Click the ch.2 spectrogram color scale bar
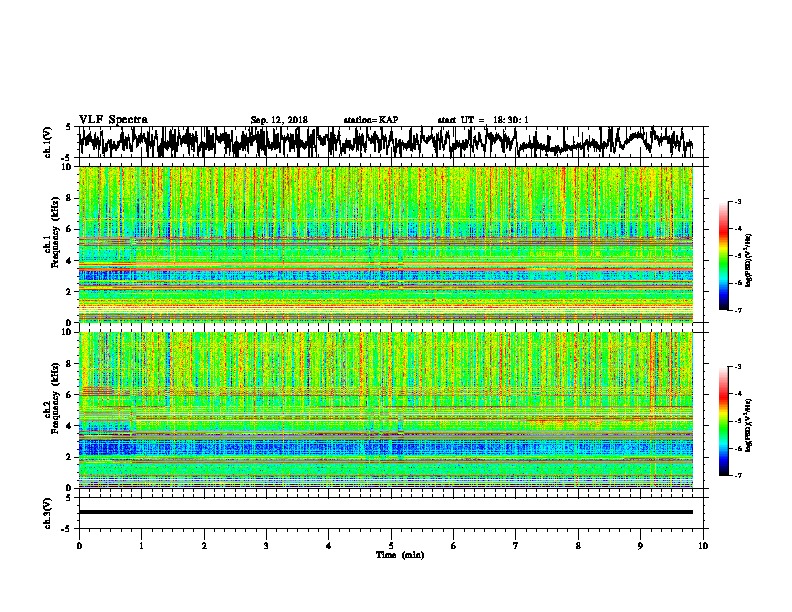Image resolution: width=792 pixels, height=612 pixels. (x=723, y=421)
